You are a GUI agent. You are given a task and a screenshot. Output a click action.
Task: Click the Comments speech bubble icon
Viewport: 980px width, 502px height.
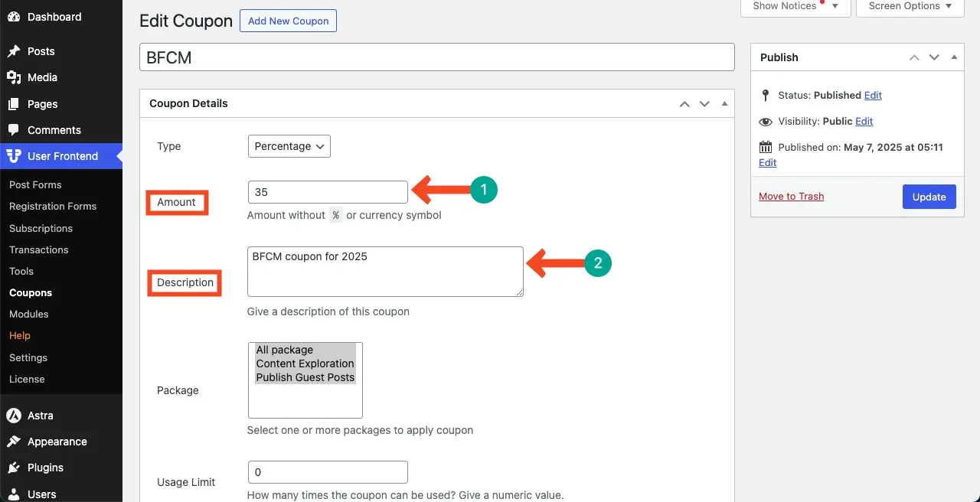pos(14,130)
